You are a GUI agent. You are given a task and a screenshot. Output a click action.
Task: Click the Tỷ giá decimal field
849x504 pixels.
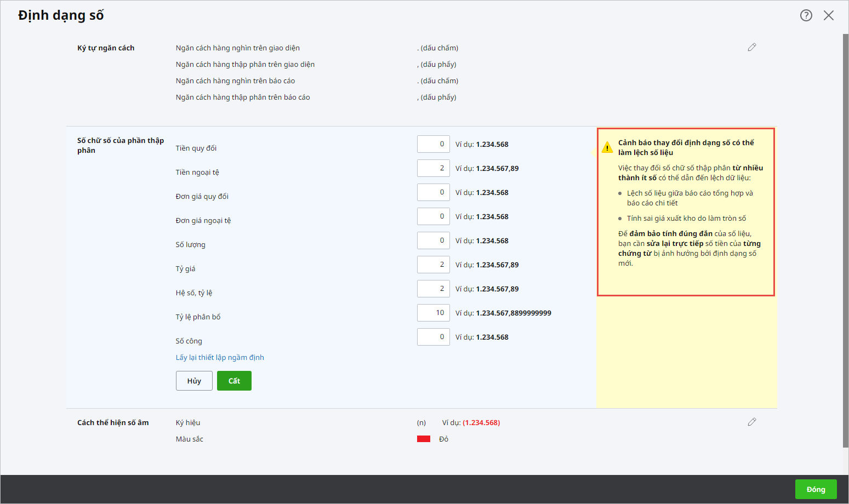[x=433, y=265]
